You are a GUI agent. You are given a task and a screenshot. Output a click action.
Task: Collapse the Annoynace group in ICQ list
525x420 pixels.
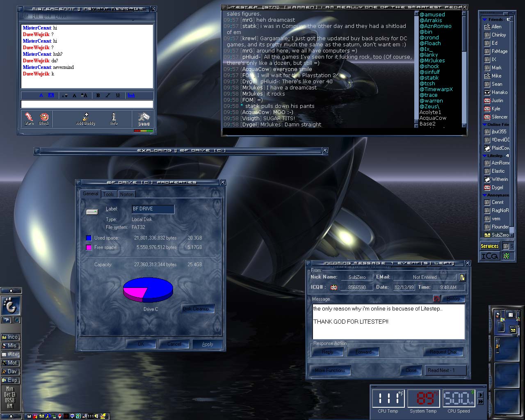click(484, 195)
